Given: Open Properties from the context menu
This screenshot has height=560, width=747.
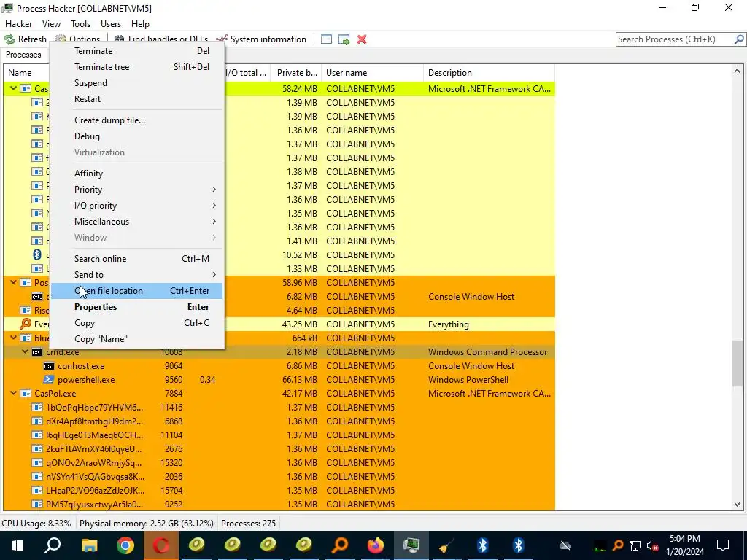Looking at the screenshot, I should click(136, 307).
